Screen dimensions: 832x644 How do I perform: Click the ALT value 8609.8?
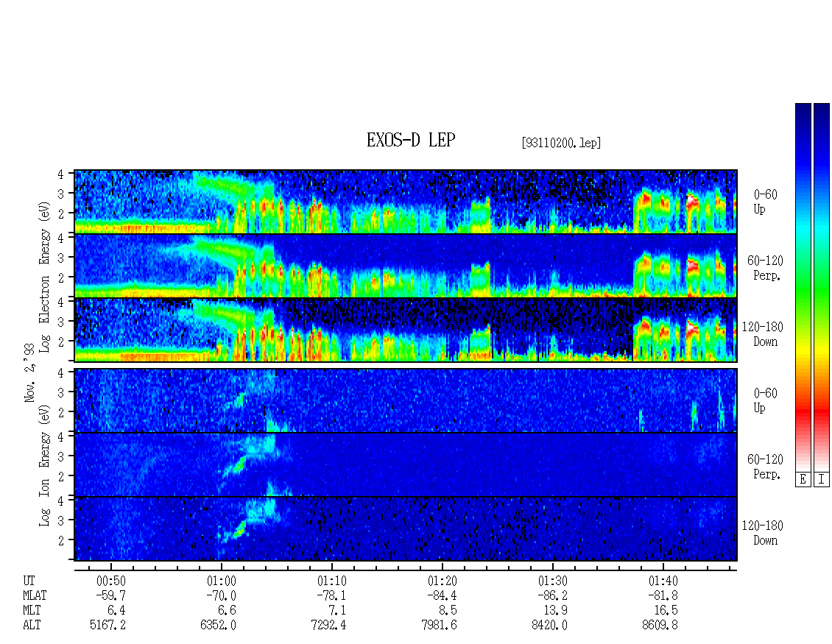pyautogui.click(x=660, y=626)
